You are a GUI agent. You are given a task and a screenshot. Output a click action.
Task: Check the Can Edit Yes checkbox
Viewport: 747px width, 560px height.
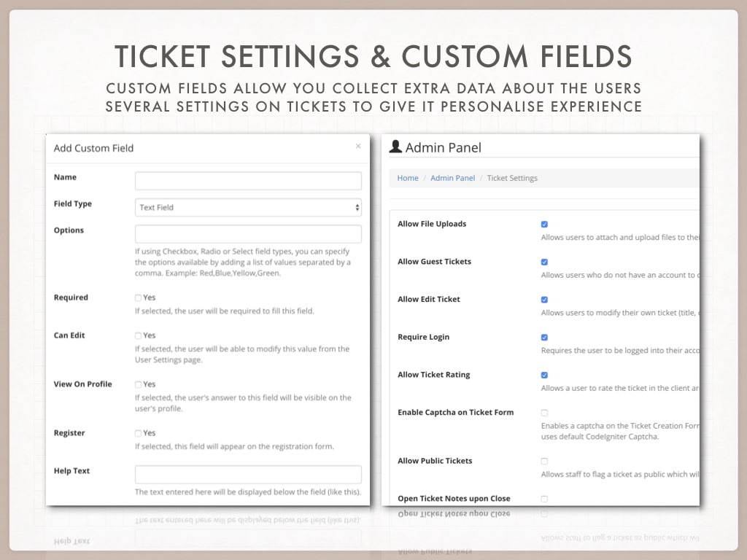pyautogui.click(x=138, y=335)
